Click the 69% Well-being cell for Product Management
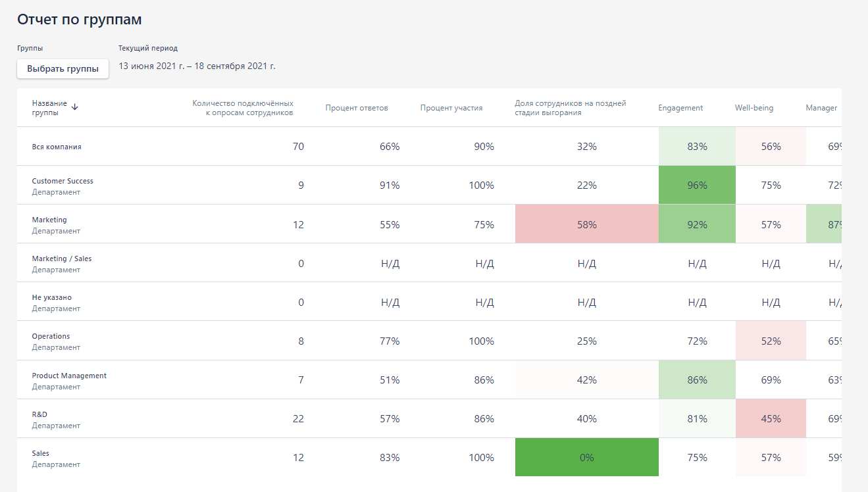868x492 pixels. click(x=771, y=380)
